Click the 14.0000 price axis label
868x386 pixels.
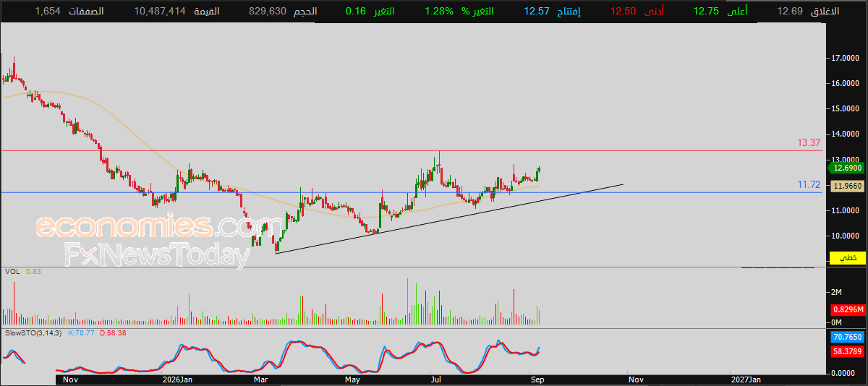(846, 134)
